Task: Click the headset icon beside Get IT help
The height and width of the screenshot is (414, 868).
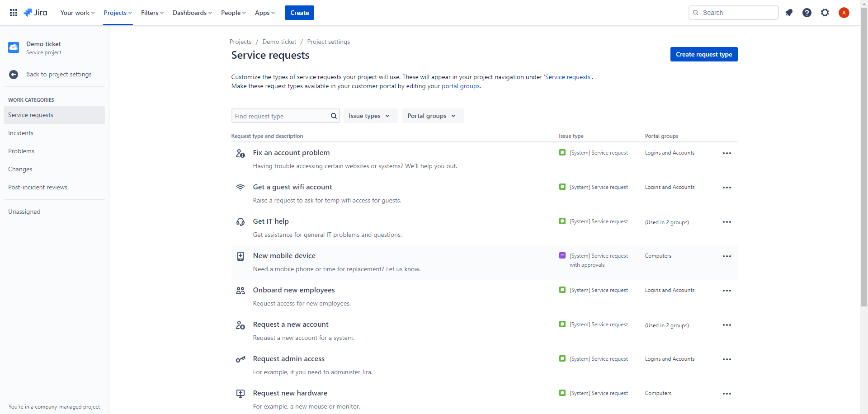Action: [240, 221]
